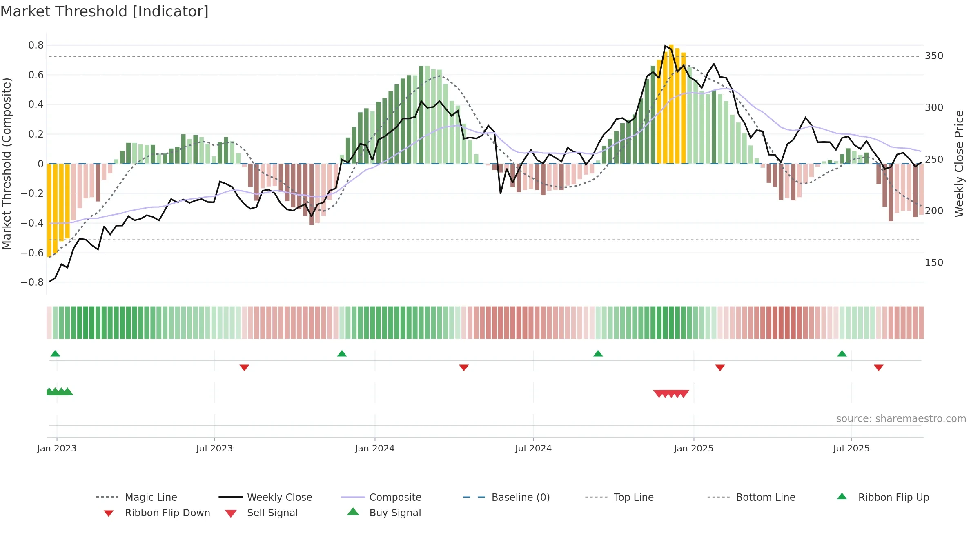
Task: Toggle the Ribbon Flip Up legend entry
Action: (883, 497)
